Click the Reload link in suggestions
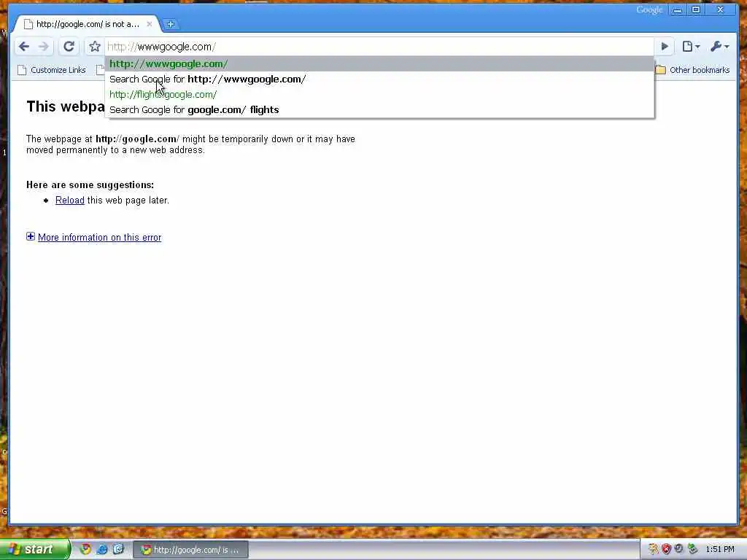747x560 pixels. tap(69, 200)
